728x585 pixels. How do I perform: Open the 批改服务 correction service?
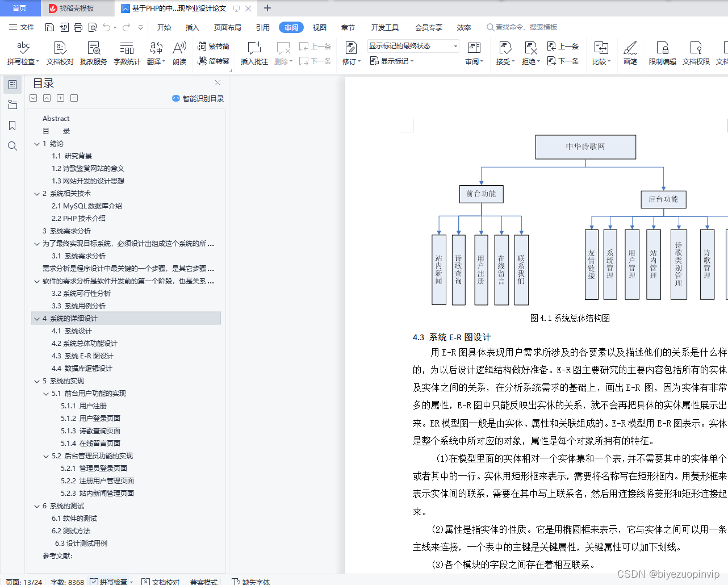coord(94,53)
